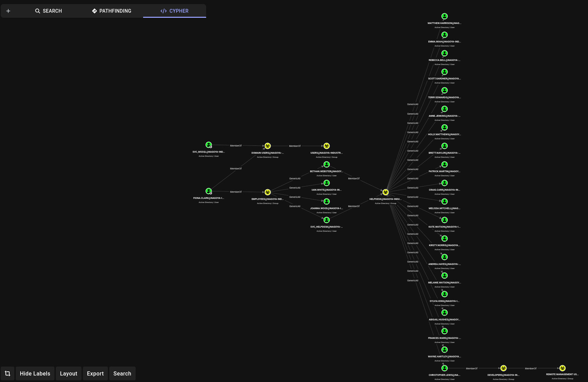This screenshot has width=588, height=382.
Task: Select the EMPLOYEES group node icon
Action: point(268,192)
